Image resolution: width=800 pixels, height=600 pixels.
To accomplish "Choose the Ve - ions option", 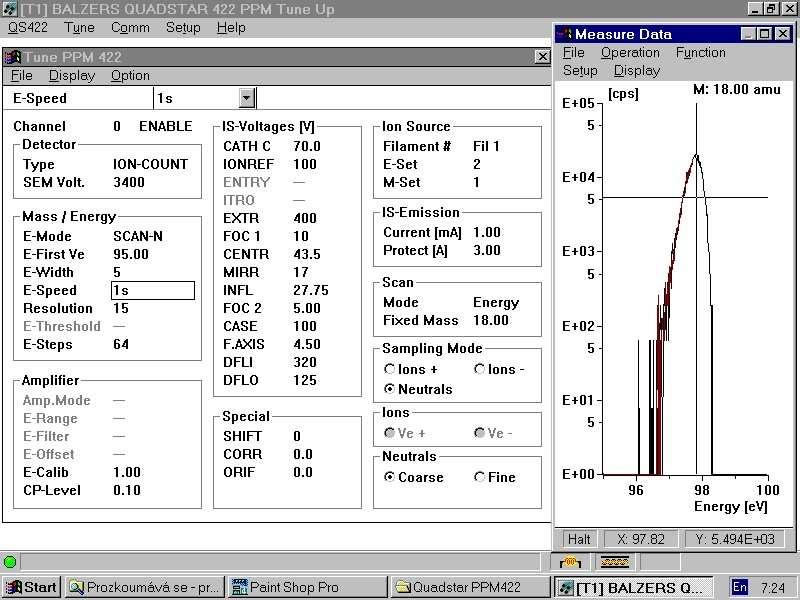I will coord(480,433).
